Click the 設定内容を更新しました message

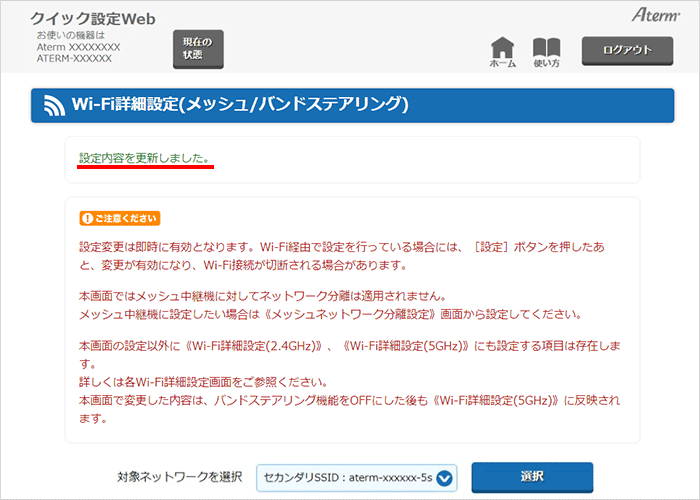click(145, 159)
